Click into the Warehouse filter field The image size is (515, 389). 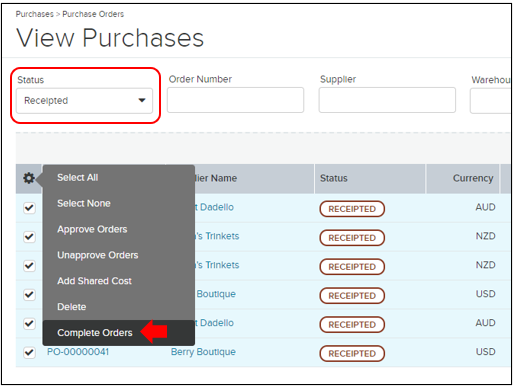point(490,101)
